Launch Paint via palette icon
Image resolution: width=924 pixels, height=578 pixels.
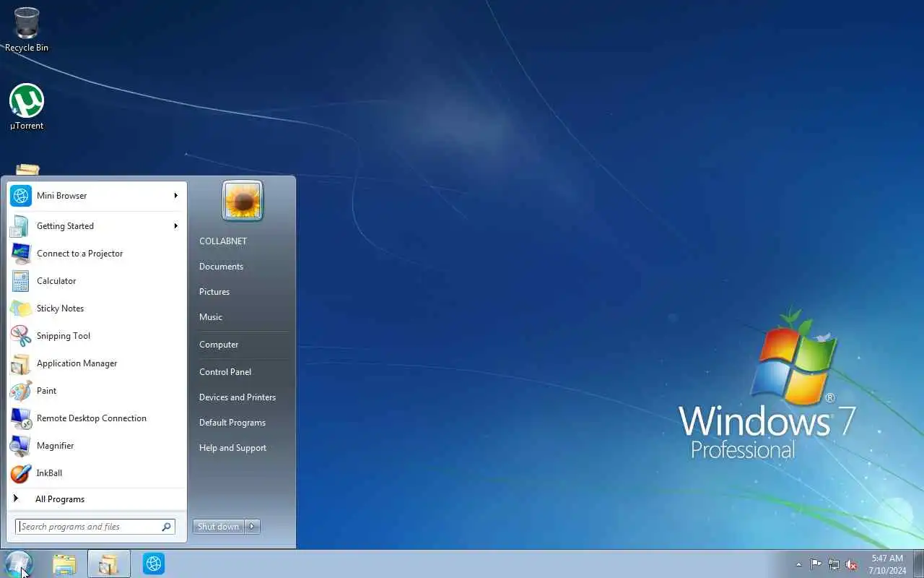pyautogui.click(x=20, y=391)
